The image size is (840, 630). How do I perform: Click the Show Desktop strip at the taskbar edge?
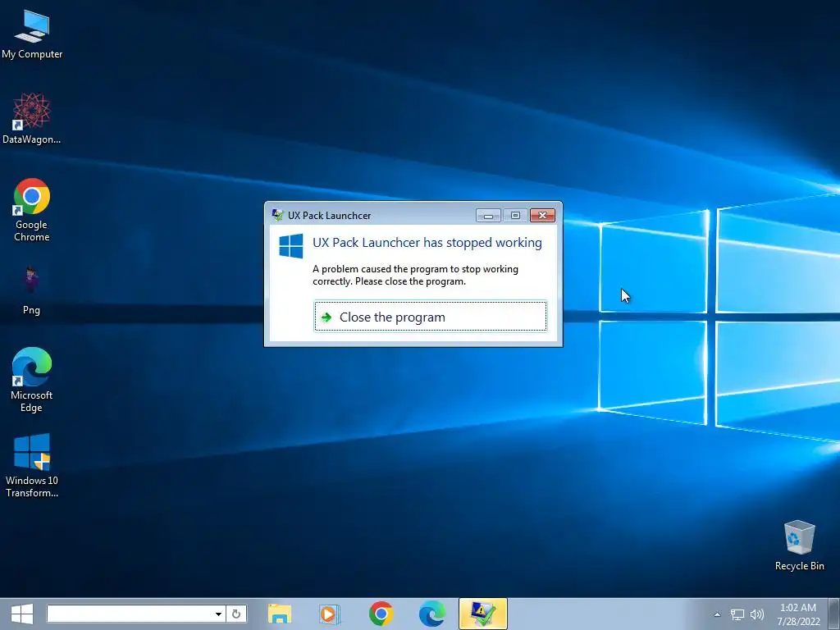(x=836, y=614)
